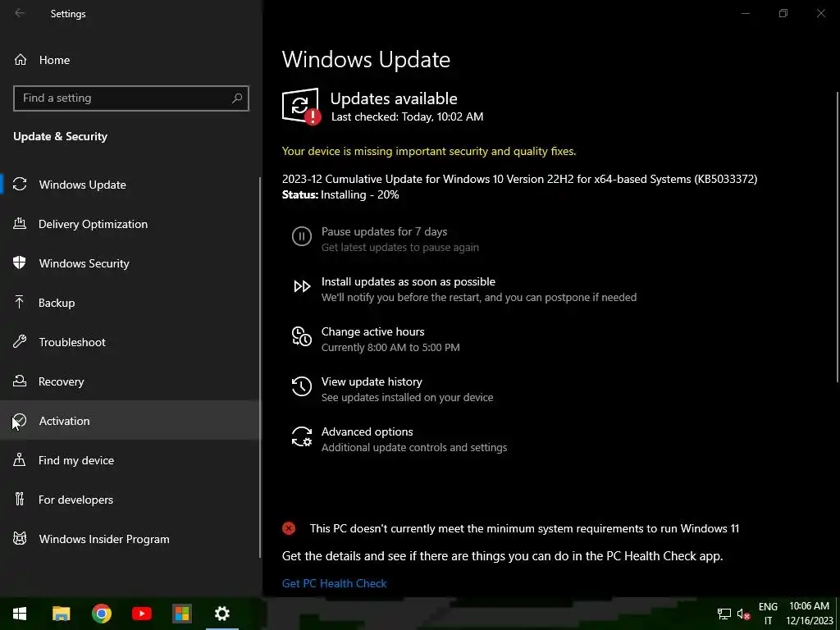
Task: Open YouTube app from the taskbar
Action: (x=141, y=614)
